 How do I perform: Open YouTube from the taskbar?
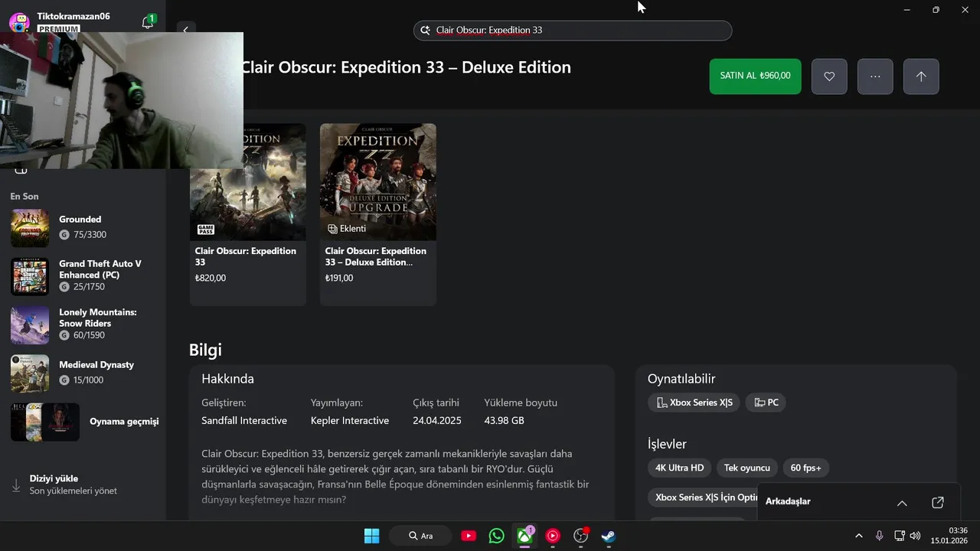[x=469, y=536]
